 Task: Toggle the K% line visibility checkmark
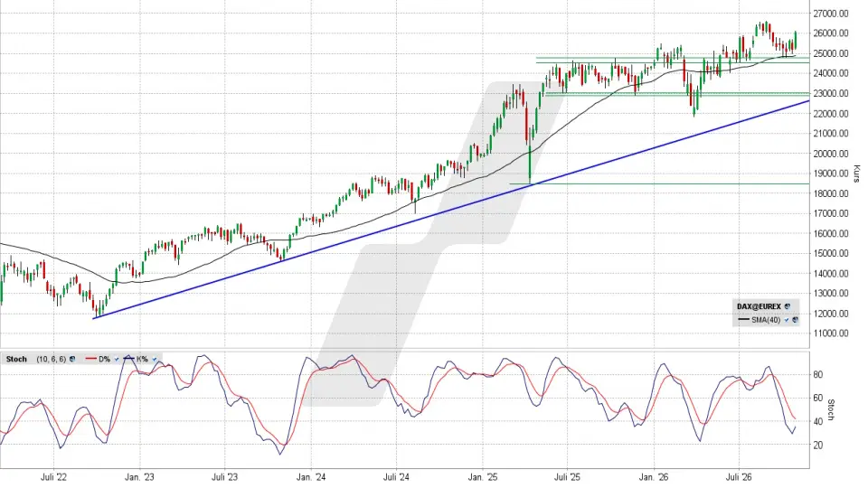click(155, 359)
